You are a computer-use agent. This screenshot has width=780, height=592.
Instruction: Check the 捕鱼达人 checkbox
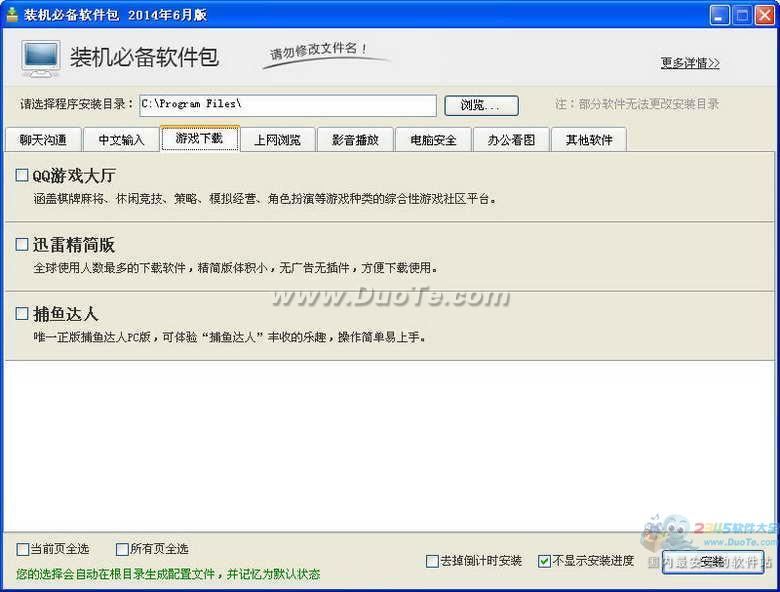tap(22, 313)
